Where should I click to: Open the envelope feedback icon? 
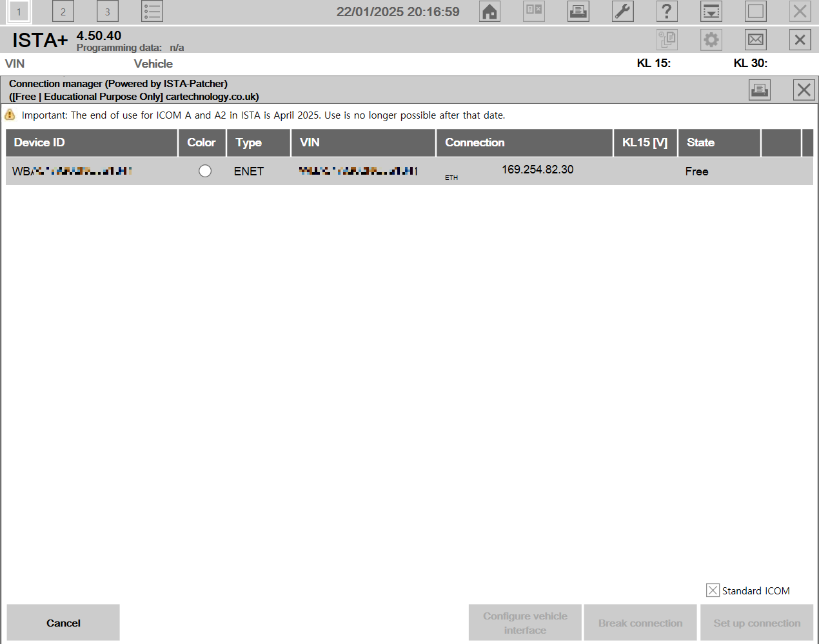pos(756,40)
